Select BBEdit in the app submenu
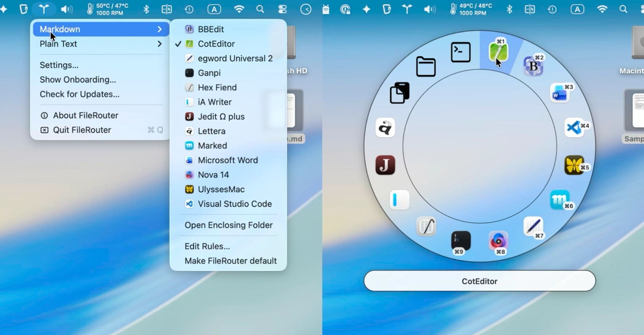Screen dimensions: 644x335 [228, 29]
